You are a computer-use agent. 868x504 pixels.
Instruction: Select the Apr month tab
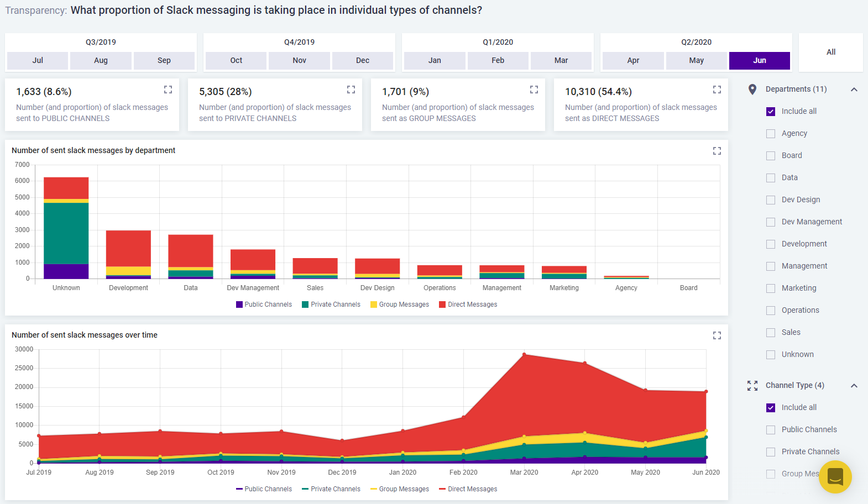(633, 61)
